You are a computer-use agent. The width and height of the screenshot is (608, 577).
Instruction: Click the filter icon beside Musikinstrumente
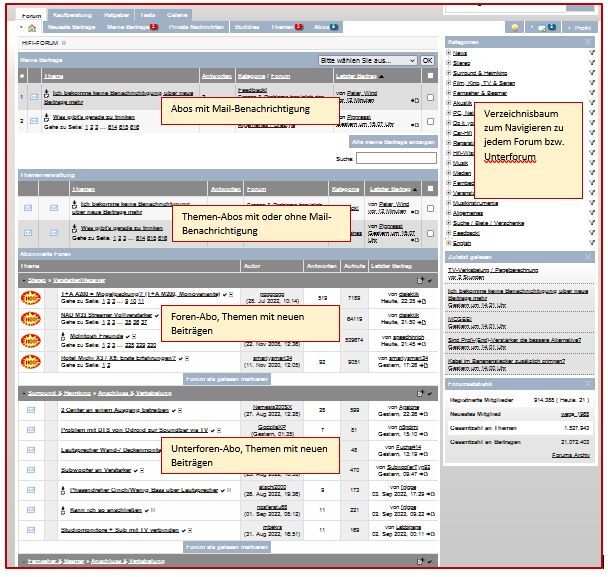coord(592,202)
